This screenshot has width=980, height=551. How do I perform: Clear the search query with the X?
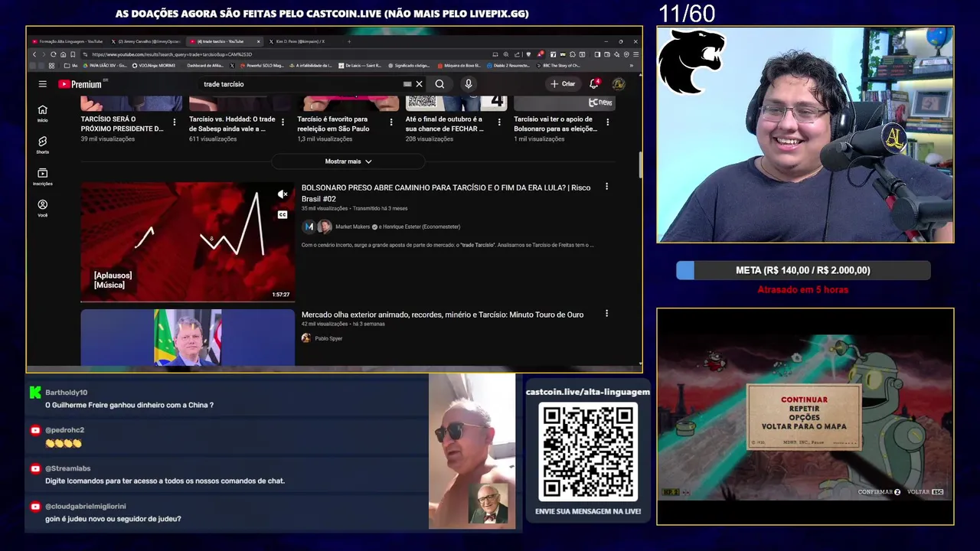[419, 84]
